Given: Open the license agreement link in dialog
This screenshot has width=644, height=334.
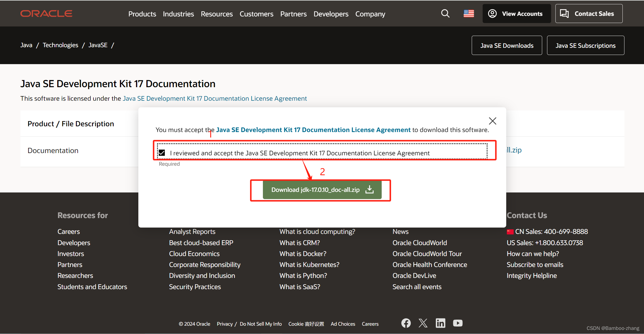Looking at the screenshot, I should pos(313,130).
